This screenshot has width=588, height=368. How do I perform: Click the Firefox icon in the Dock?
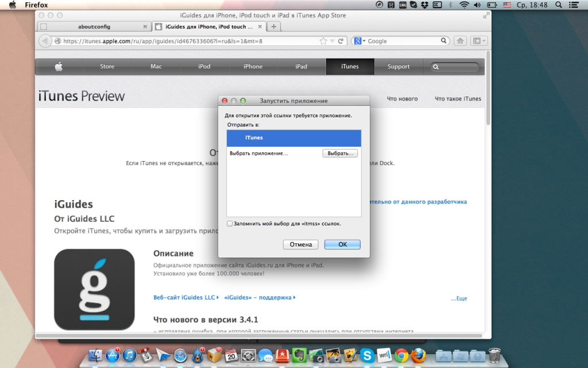[x=418, y=355]
